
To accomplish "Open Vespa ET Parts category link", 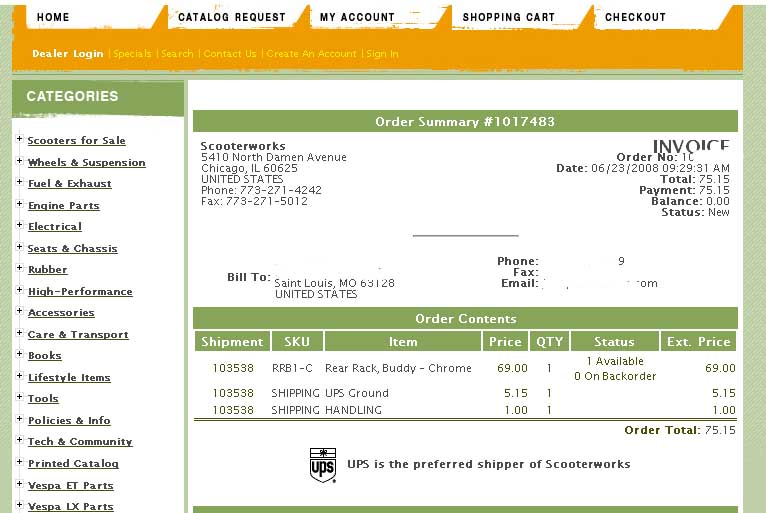I will pyautogui.click(x=71, y=486).
